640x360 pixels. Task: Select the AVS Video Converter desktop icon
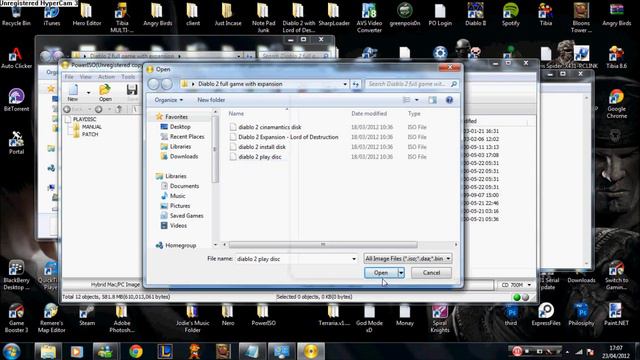[369, 18]
